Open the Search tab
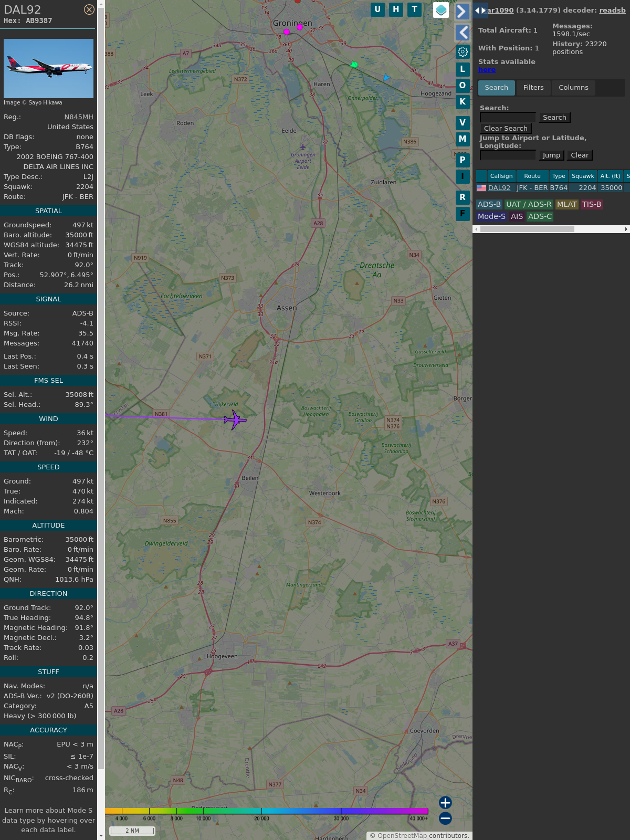 tap(497, 88)
